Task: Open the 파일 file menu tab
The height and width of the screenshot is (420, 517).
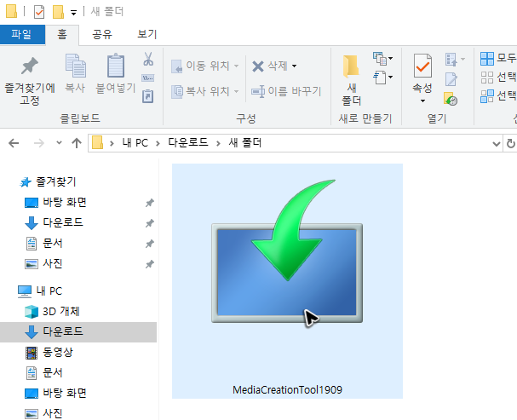Action: (22, 34)
